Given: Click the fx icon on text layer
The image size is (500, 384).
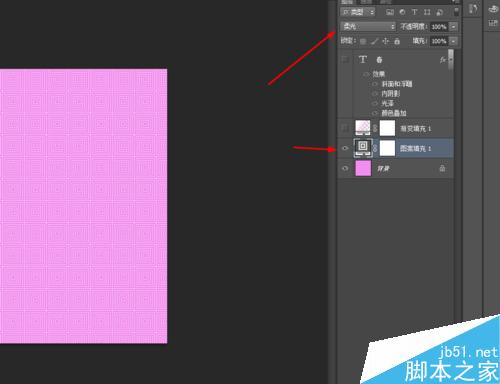Looking at the screenshot, I should click(x=443, y=60).
